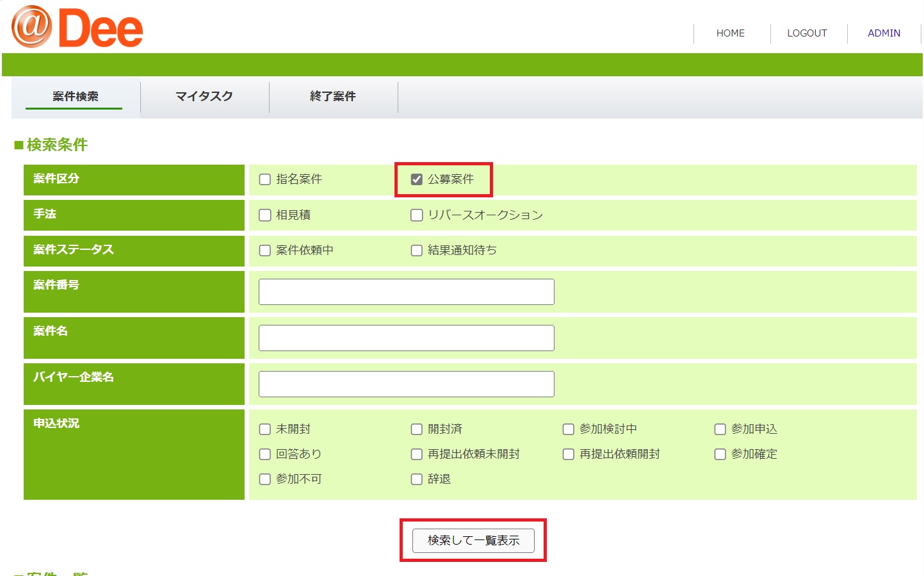The width and height of the screenshot is (924, 576).
Task: Check the 参加不可 checkbox
Action: click(x=264, y=479)
